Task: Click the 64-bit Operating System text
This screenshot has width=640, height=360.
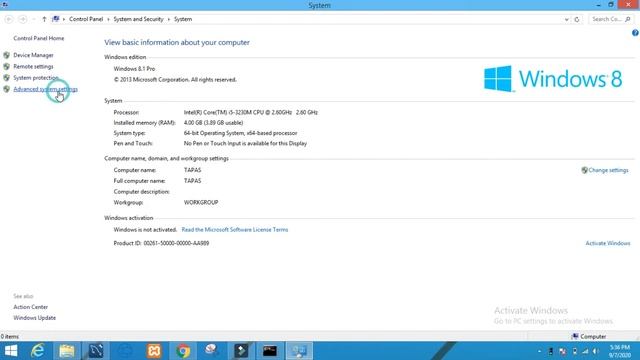Action: click(240, 133)
